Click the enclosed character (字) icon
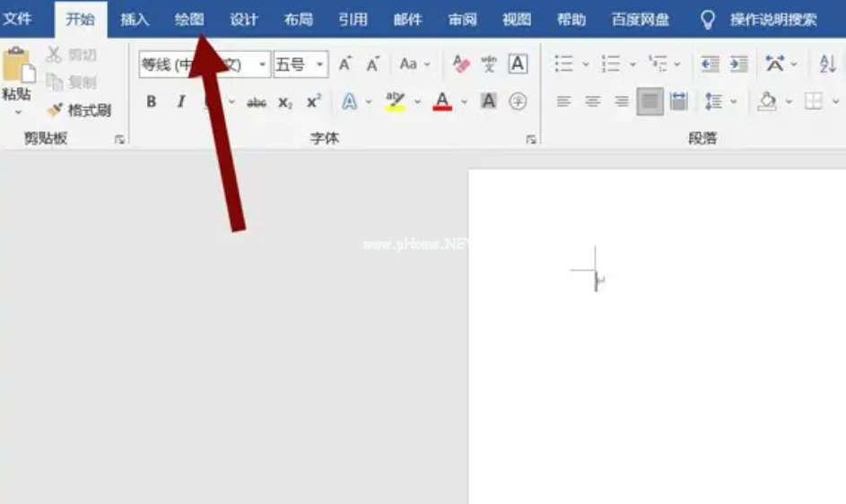846x504 pixels. 518,101
